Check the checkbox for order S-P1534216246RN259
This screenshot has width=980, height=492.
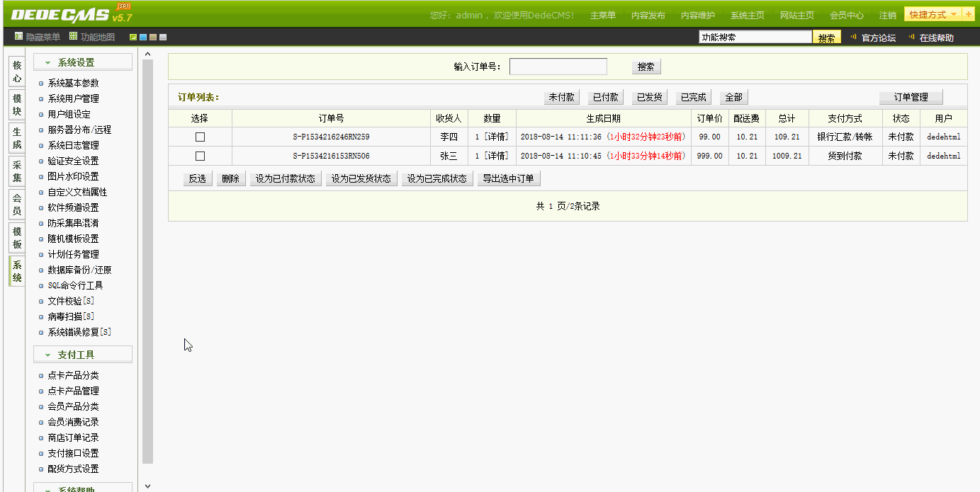click(199, 137)
